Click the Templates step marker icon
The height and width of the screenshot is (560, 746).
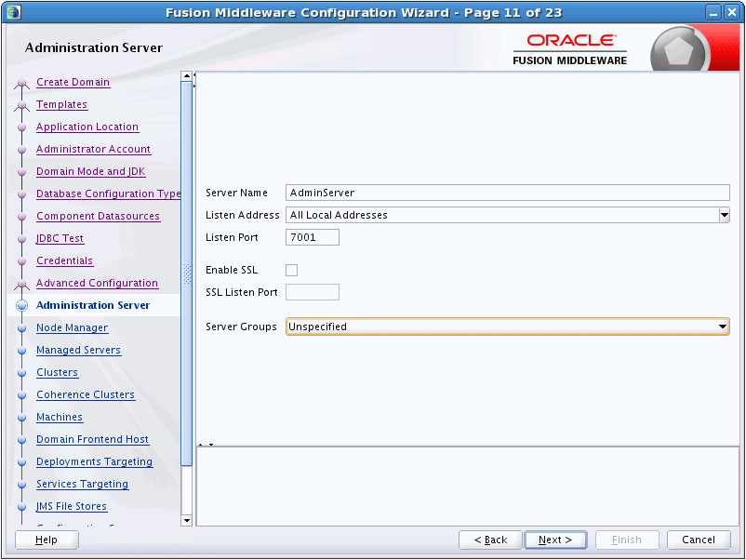[x=21, y=107]
